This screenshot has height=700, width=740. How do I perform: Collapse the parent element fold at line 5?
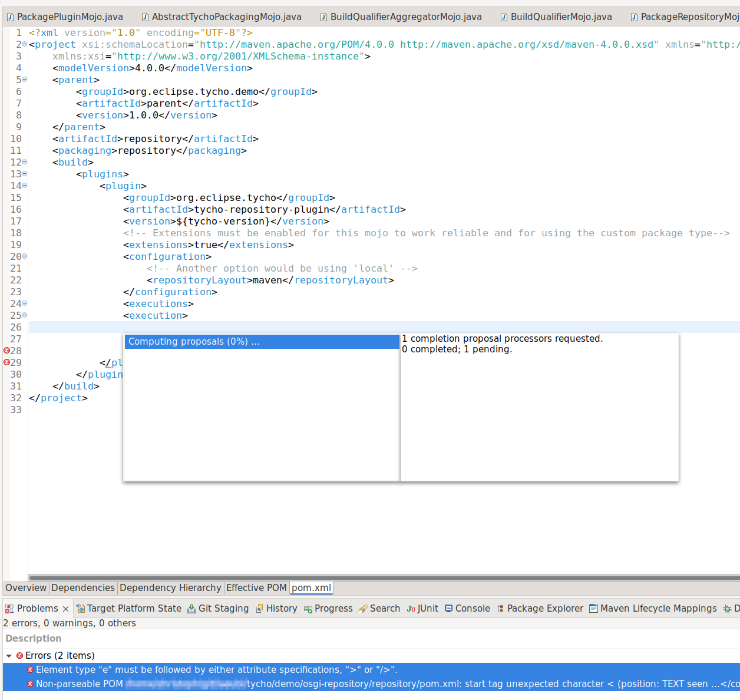pyautogui.click(x=24, y=79)
